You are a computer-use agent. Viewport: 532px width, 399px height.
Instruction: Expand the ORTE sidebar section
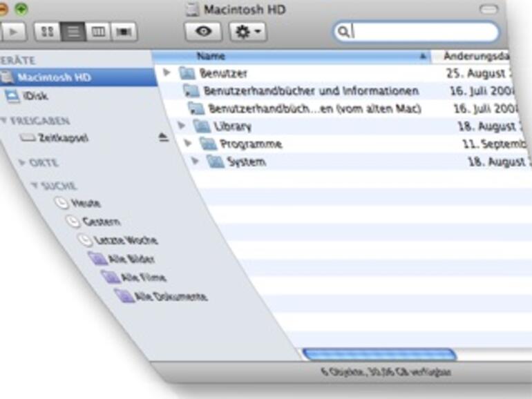[x=21, y=163]
